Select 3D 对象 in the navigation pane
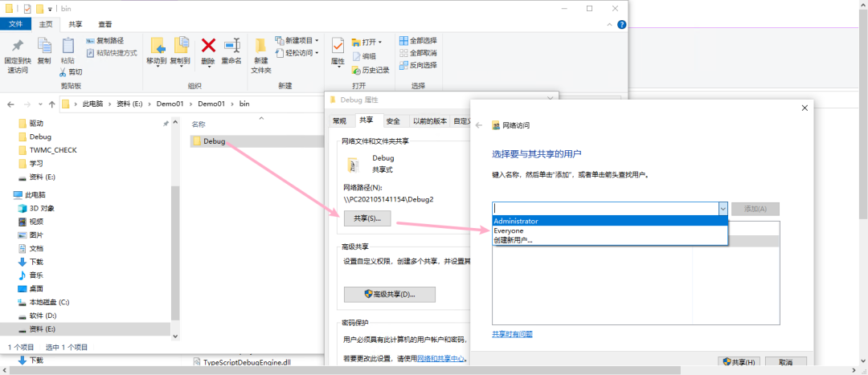868x375 pixels. click(42, 208)
